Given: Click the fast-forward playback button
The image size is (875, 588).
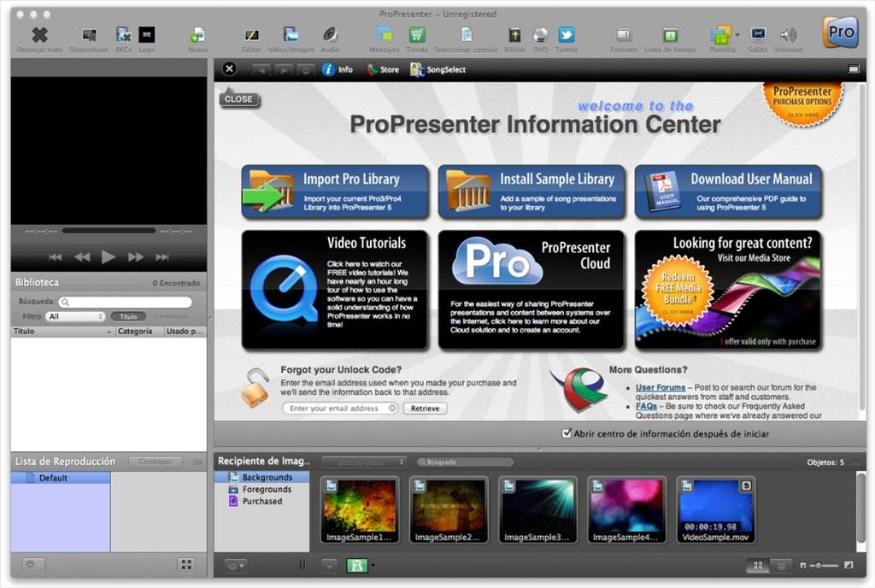Looking at the screenshot, I should pyautogui.click(x=136, y=256).
